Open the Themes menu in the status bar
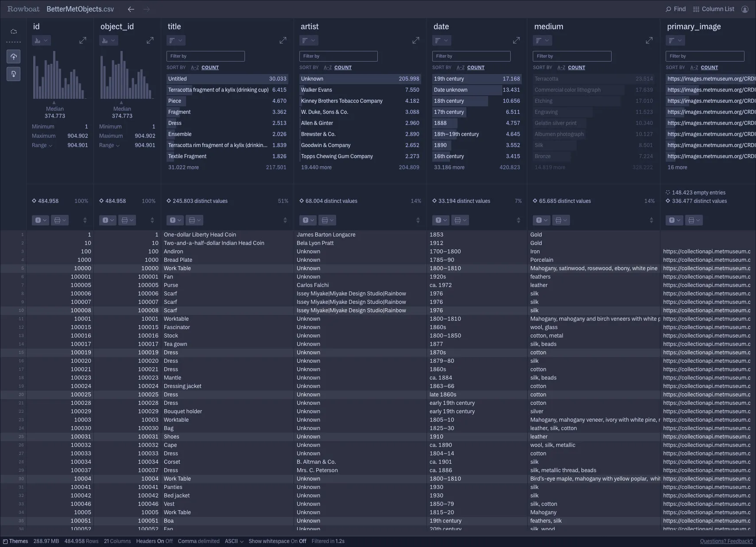 [x=18, y=541]
